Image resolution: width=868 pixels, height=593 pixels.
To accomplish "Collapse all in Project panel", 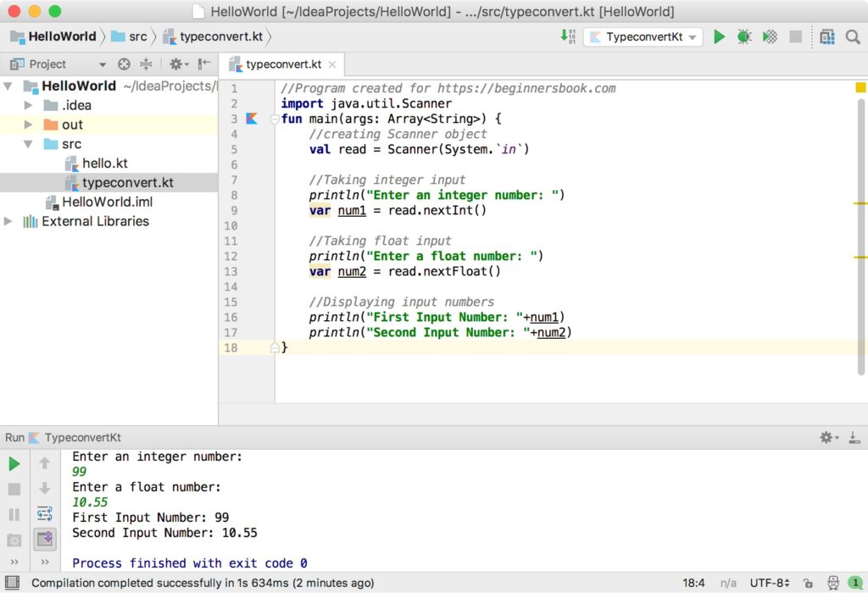I will pos(146,64).
